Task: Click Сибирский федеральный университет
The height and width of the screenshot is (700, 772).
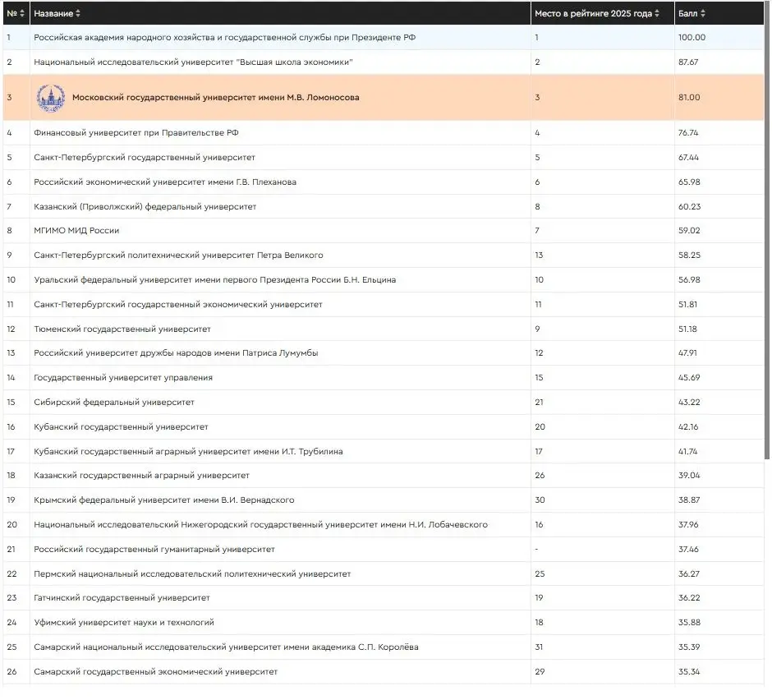Action: tap(113, 403)
